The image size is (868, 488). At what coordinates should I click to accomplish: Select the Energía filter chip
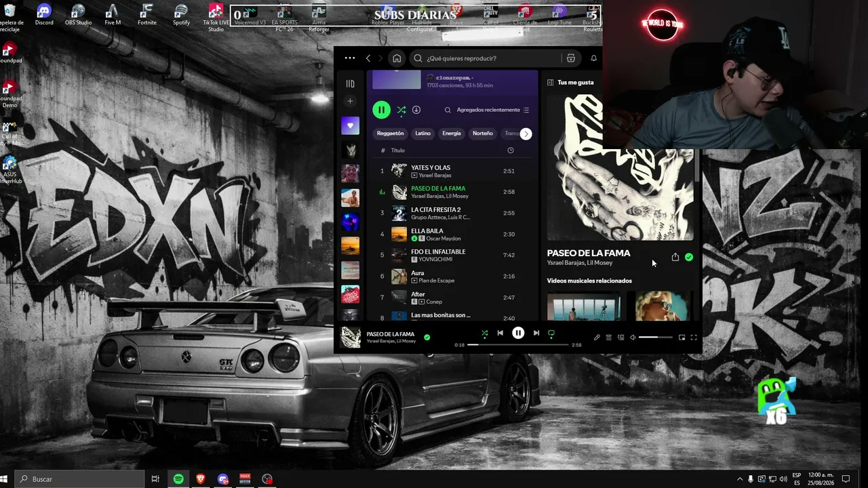pos(452,134)
